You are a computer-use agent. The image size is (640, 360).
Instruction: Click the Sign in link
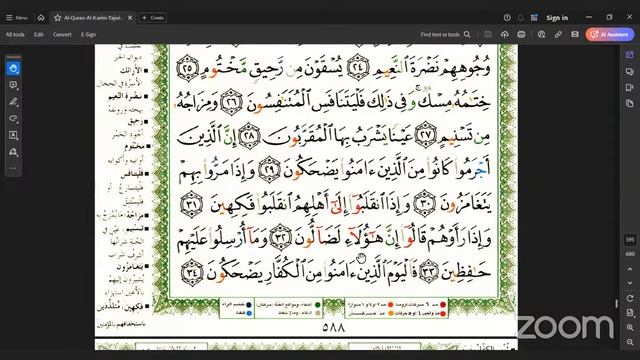[557, 18]
